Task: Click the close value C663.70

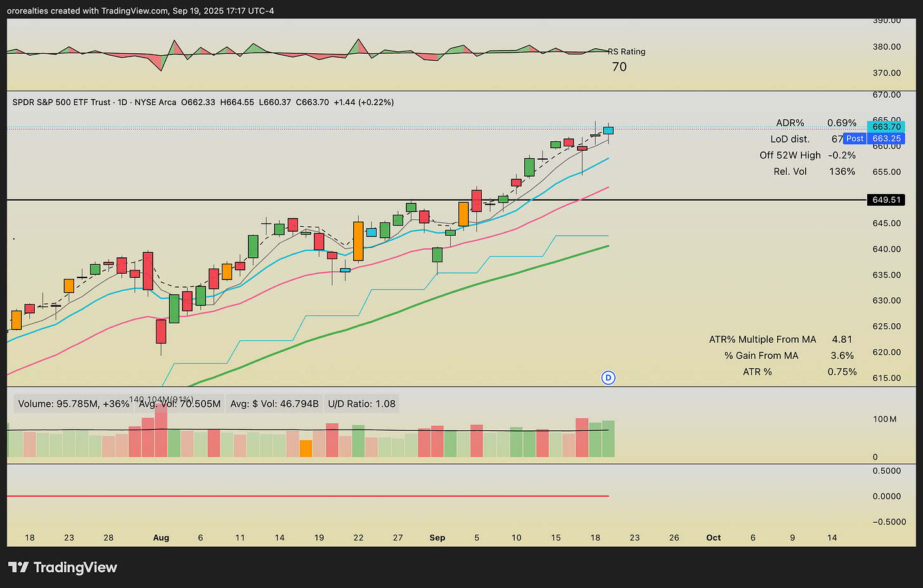Action: pos(313,102)
